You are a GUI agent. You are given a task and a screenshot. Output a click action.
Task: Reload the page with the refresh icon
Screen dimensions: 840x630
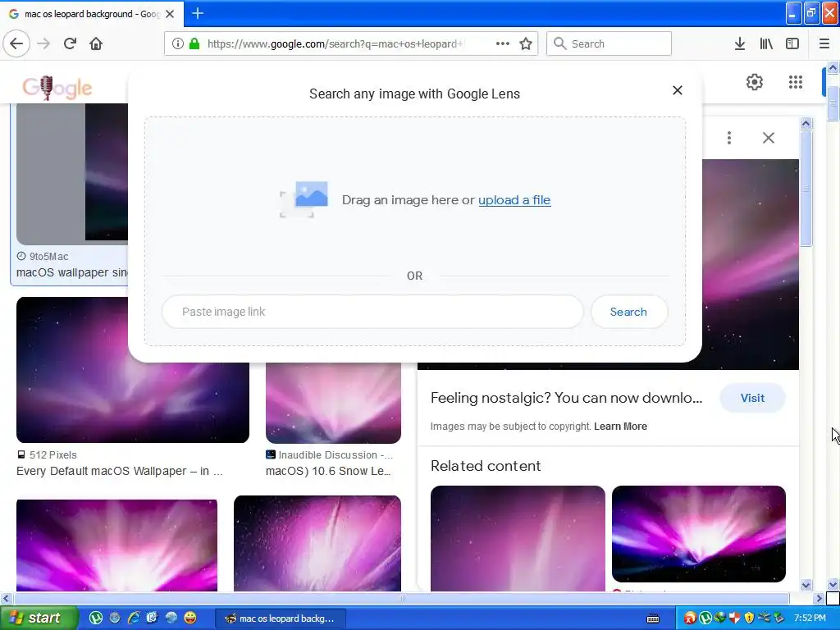click(x=70, y=44)
